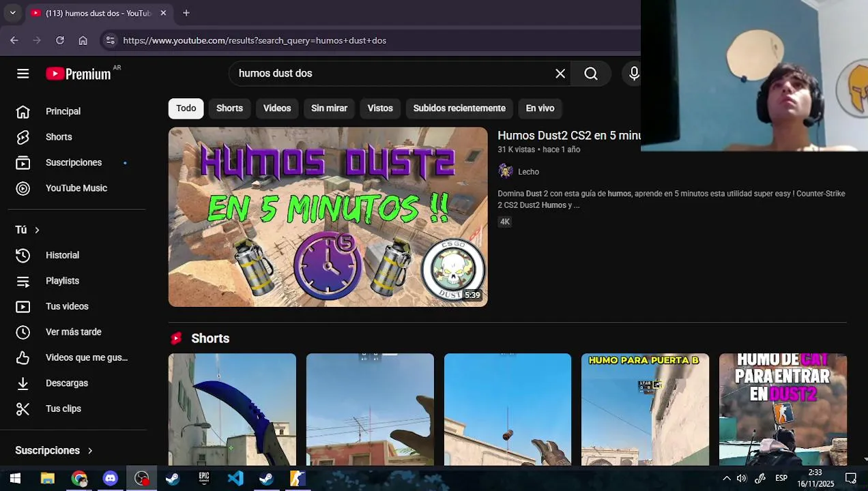The width and height of the screenshot is (868, 491).
Task: Expand the Tú section chevron
Action: (37, 230)
